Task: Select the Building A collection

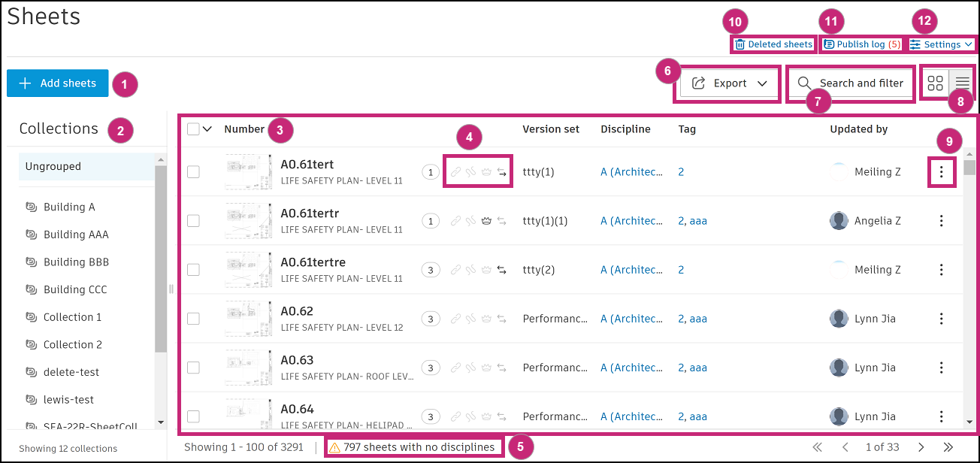Action: point(69,207)
